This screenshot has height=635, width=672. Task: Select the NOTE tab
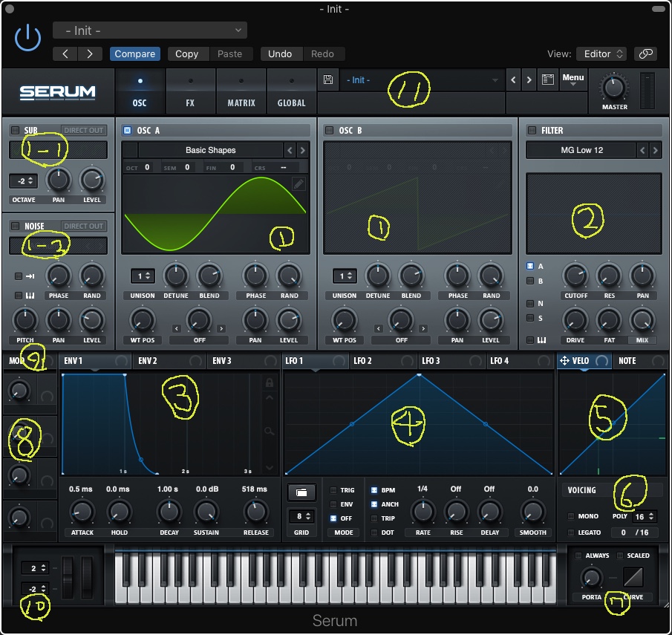click(x=640, y=361)
